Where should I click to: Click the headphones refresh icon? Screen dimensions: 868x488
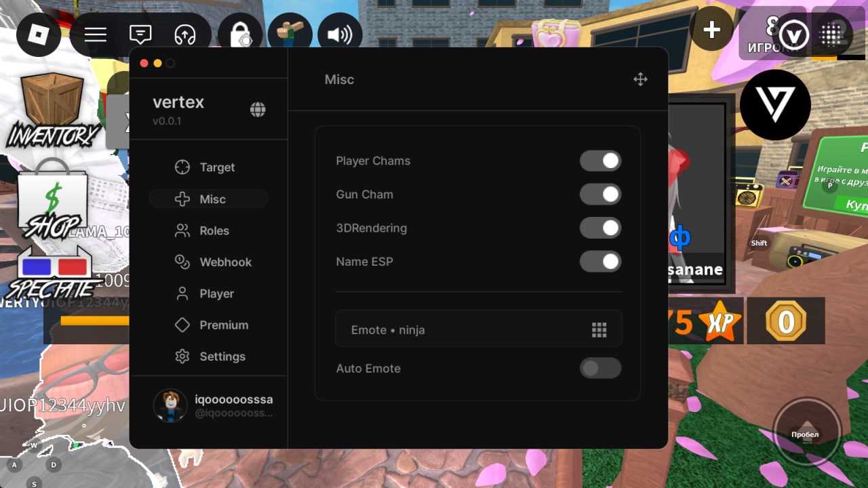coord(185,35)
